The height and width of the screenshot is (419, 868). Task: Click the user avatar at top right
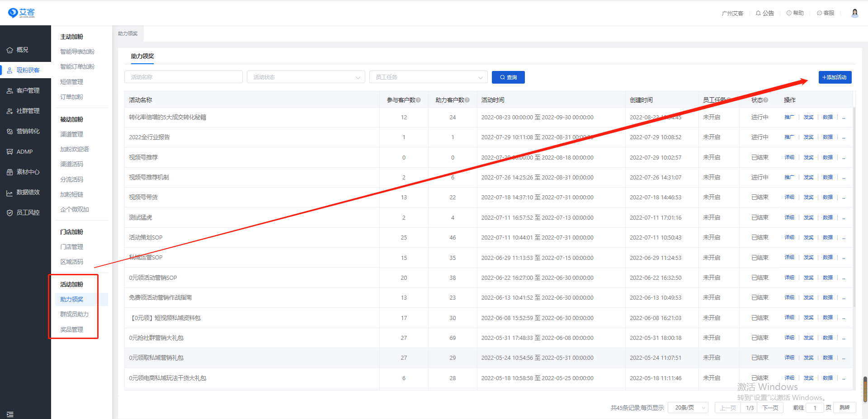[854, 13]
